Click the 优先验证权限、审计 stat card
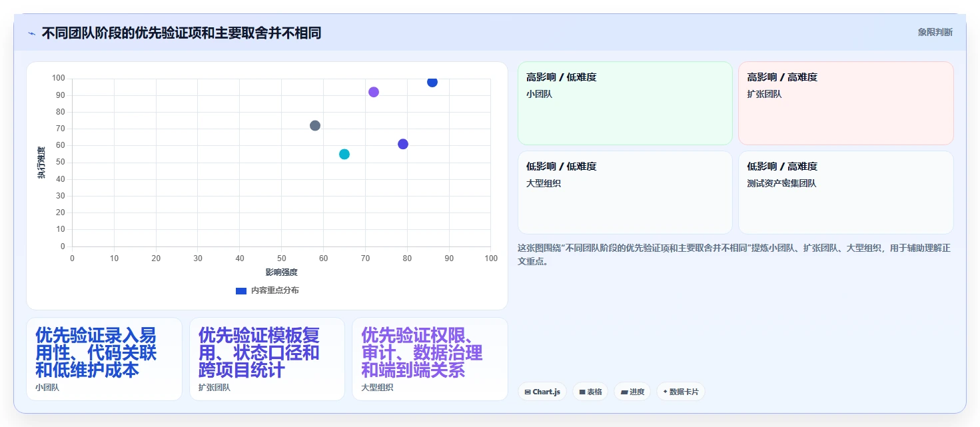This screenshot has width=980, height=427. pos(430,359)
